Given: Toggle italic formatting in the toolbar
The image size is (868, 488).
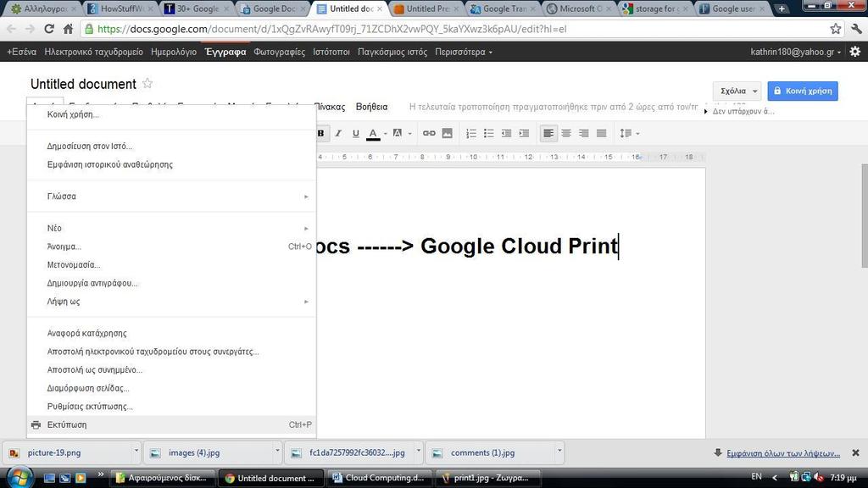Looking at the screenshot, I should click(x=338, y=133).
